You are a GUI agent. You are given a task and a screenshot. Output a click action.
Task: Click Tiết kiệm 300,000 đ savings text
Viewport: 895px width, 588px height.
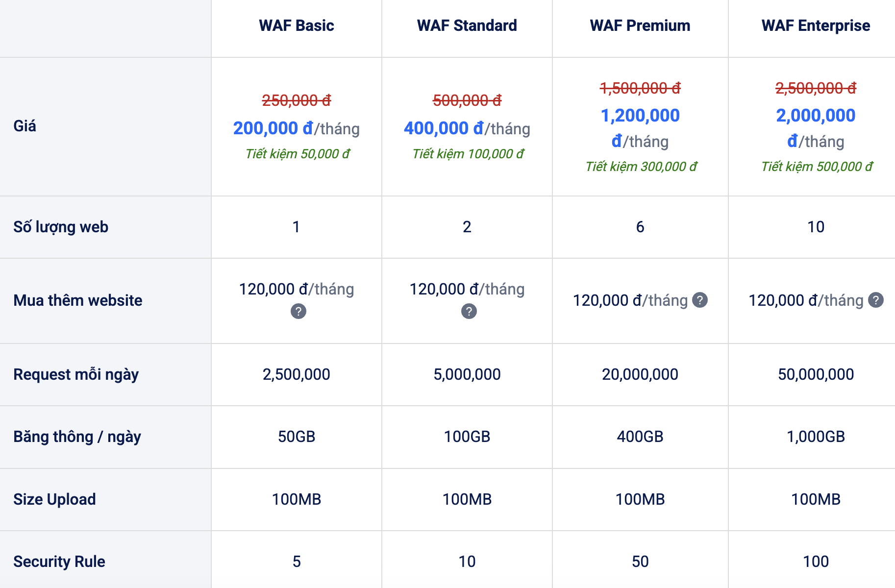coord(641,167)
